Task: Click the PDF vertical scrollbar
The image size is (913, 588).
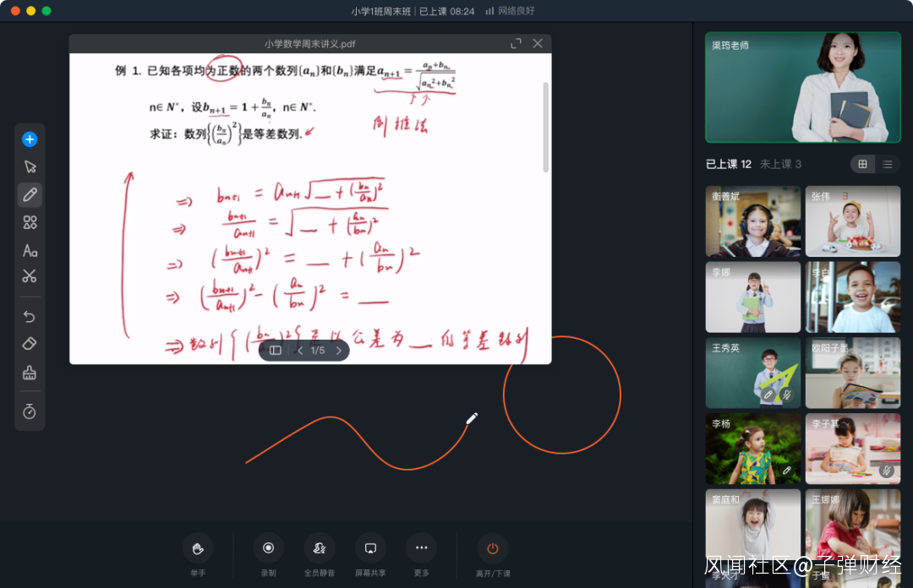Action: 545,127
